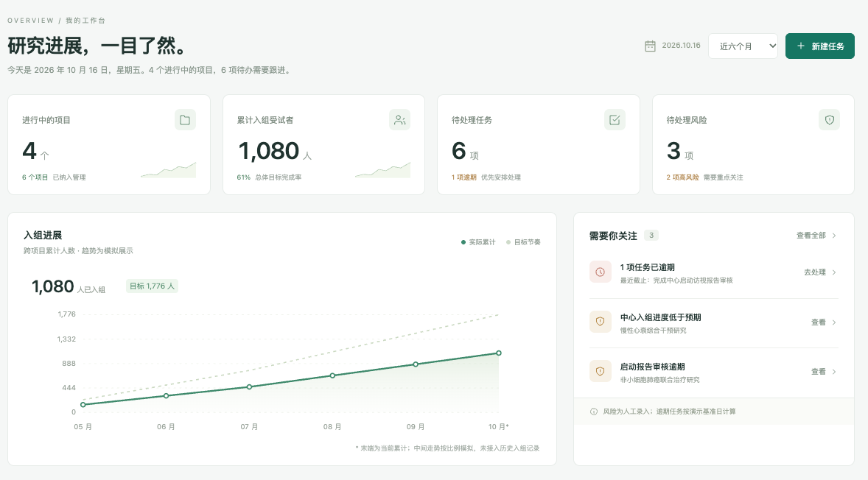This screenshot has height=480, width=868.
Task: Click chevron arrow next to 查看全部
Action: [x=834, y=236]
